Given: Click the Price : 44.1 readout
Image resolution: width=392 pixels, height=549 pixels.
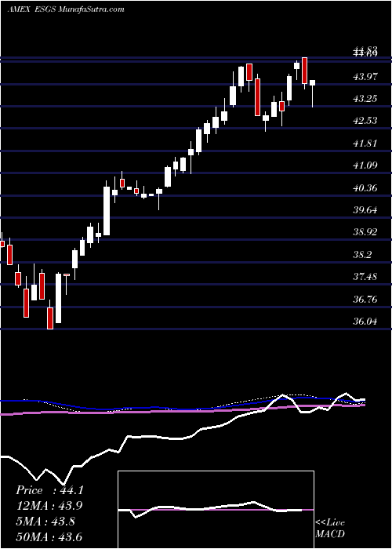Looking at the screenshot, I should pos(49,490).
